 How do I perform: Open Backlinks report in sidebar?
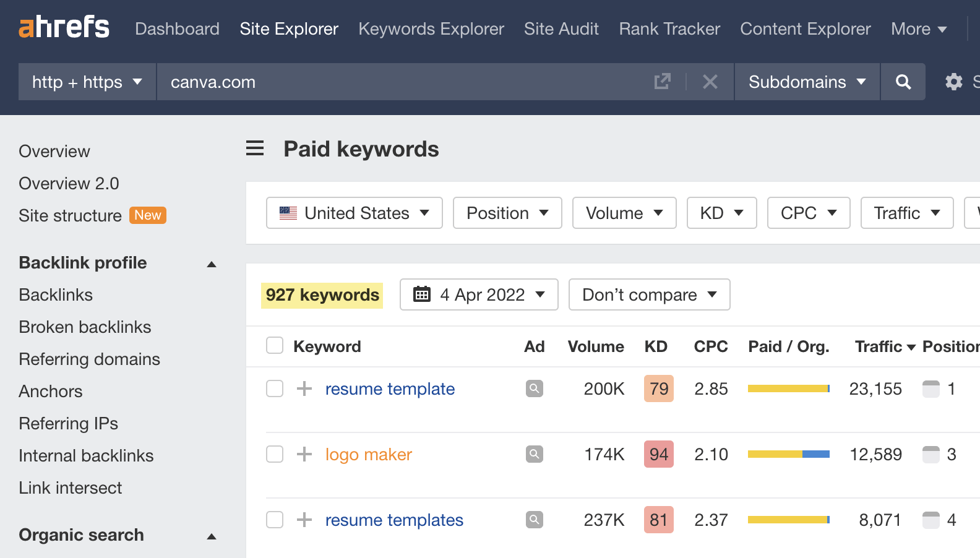pyautogui.click(x=56, y=295)
